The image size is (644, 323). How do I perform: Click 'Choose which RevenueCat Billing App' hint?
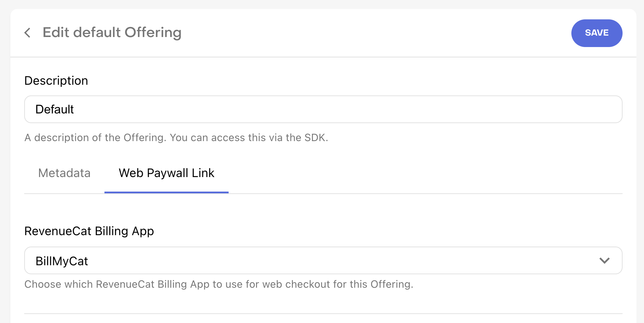[x=117, y=284]
